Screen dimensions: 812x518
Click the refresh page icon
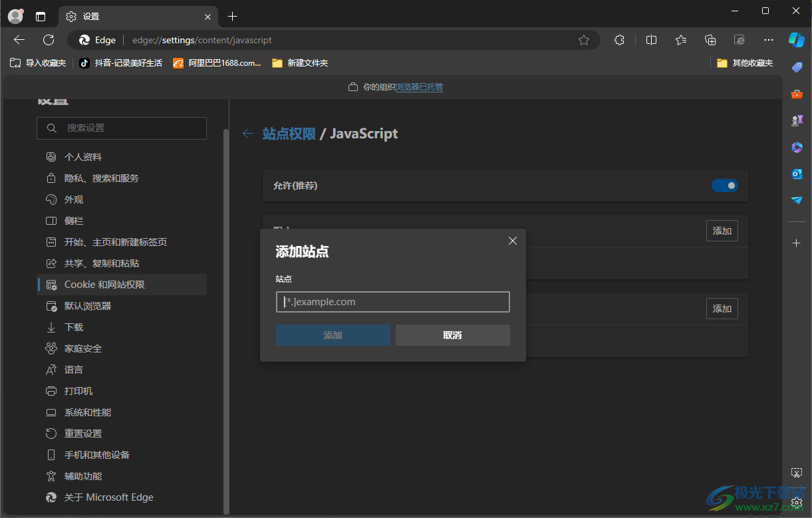[x=49, y=40]
